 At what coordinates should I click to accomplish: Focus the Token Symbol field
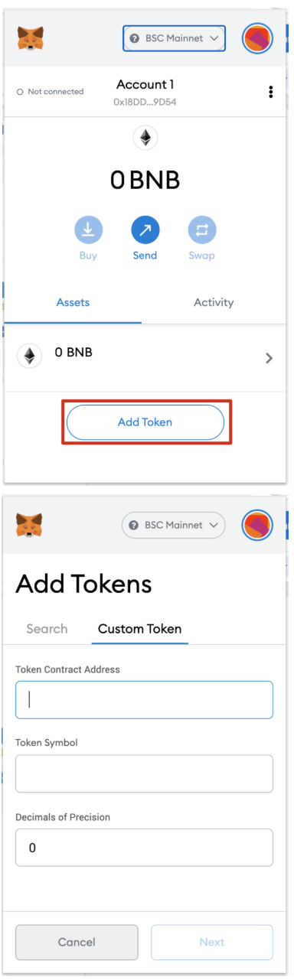click(144, 773)
